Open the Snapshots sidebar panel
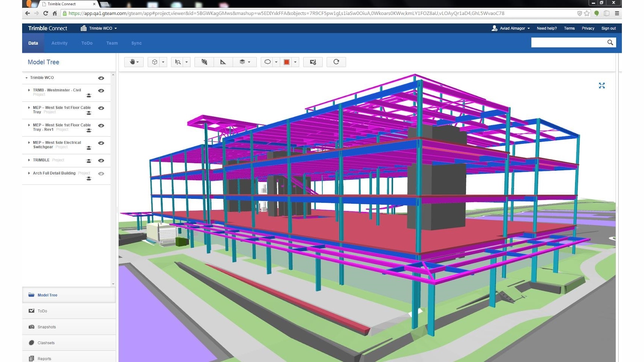This screenshot has width=644, height=362. (69, 327)
